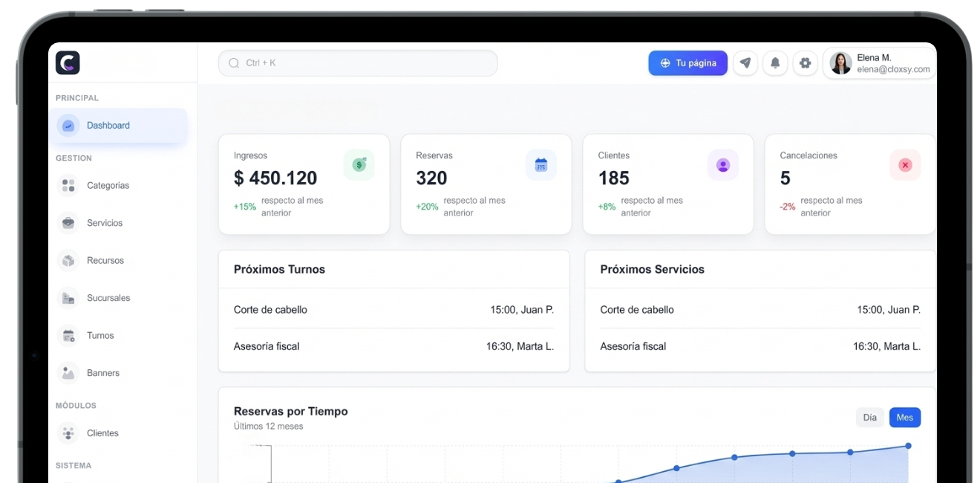
Task: Click the Servicios sidebar icon
Action: pyautogui.click(x=68, y=222)
